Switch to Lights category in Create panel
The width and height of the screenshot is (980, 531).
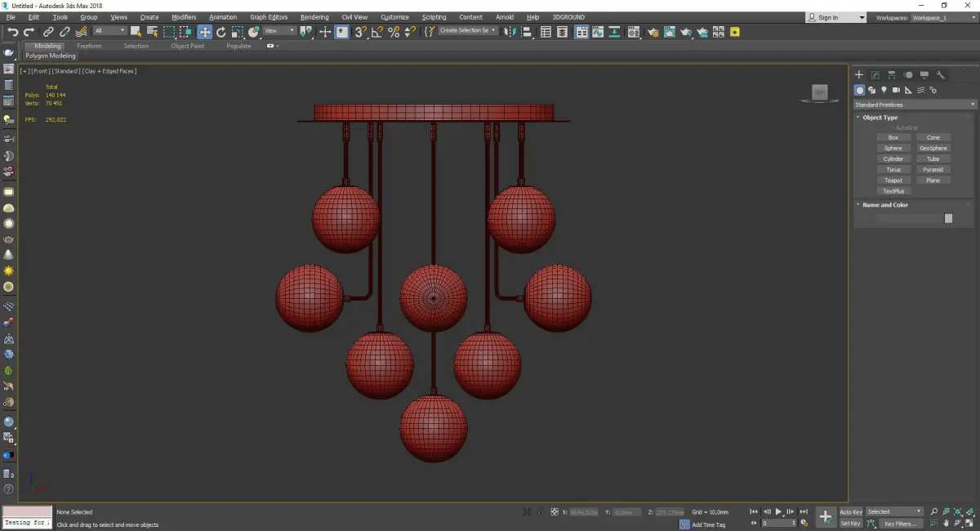(884, 90)
